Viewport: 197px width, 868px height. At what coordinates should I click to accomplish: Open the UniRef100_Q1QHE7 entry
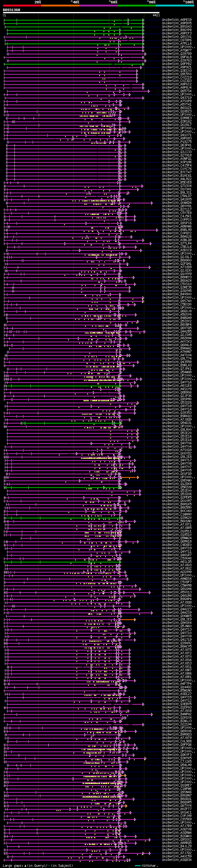point(177,785)
